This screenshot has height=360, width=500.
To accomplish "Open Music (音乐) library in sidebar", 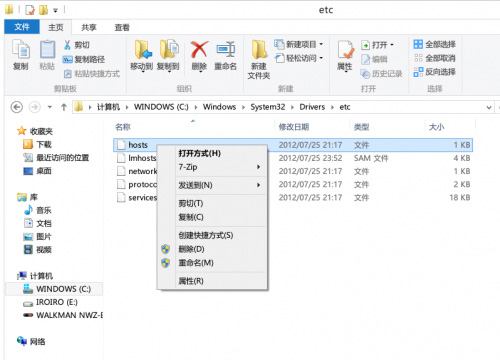I will (37, 210).
